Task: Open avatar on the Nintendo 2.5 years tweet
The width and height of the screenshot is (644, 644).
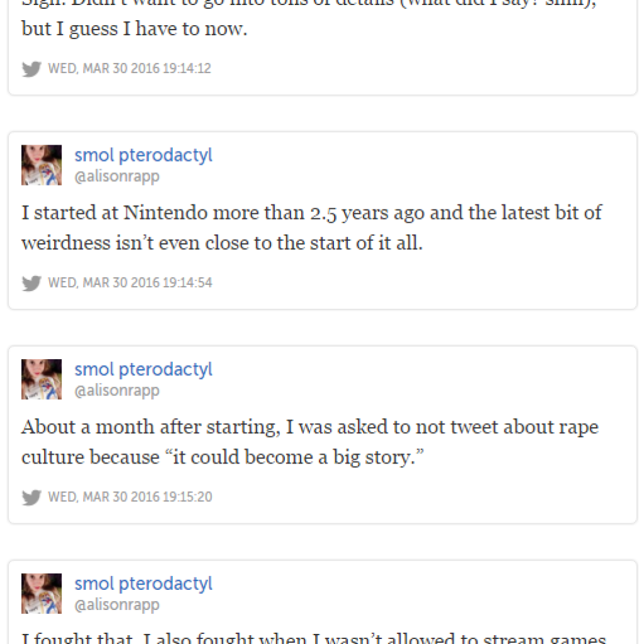Action: (x=42, y=165)
